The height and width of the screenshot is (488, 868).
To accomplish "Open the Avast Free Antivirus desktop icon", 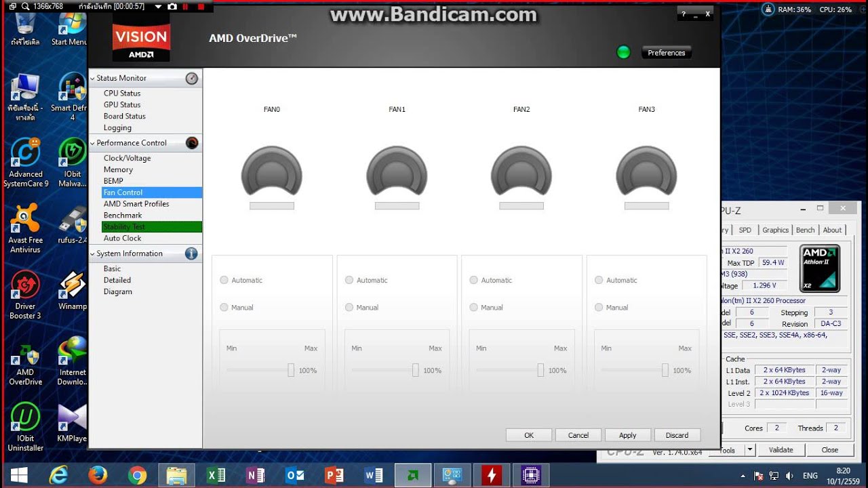I will pyautogui.click(x=26, y=228).
